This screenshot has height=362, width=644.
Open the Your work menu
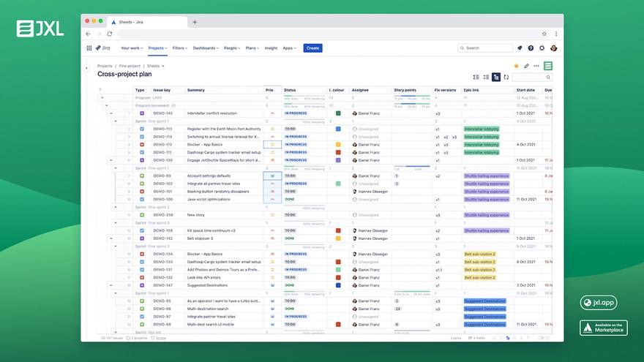click(x=132, y=48)
